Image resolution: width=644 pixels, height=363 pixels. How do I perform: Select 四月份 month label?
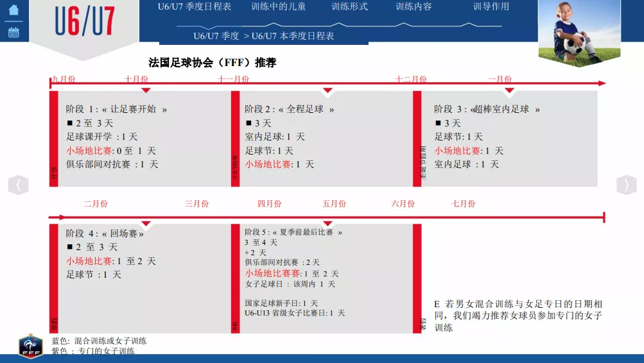270,203
